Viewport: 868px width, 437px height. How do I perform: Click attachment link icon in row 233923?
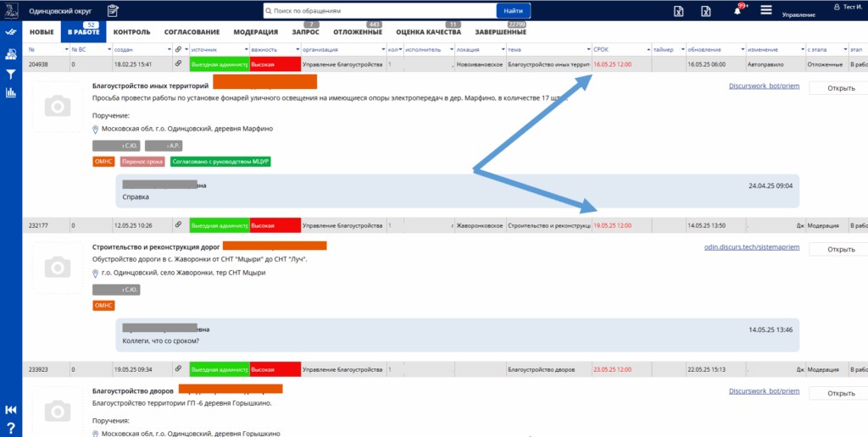point(178,369)
